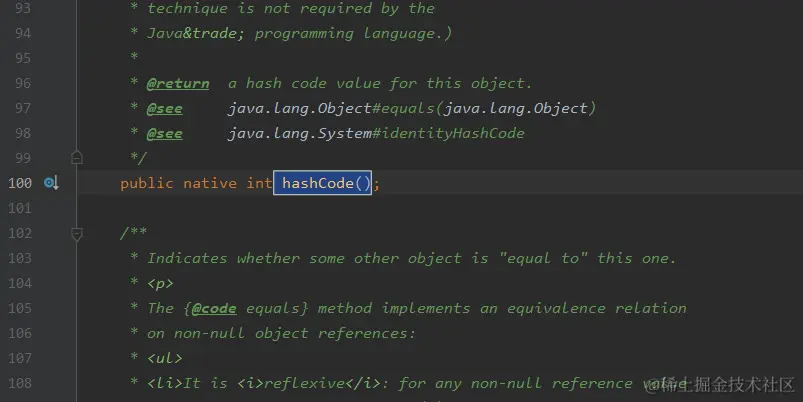Click the <p> tag on line 104
The width and height of the screenshot is (803, 402).
(x=160, y=284)
